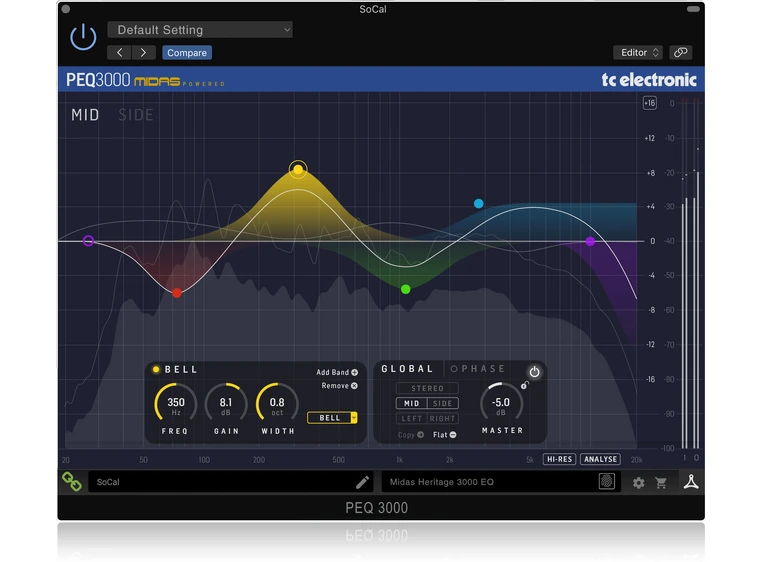Open the Default Setting preset dropdown
This screenshot has width=762, height=562.
click(x=200, y=30)
